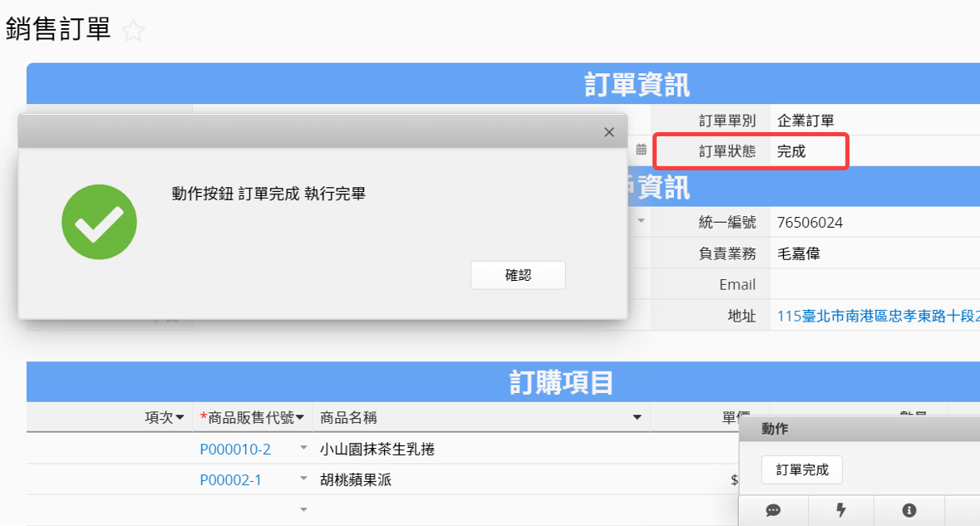Screen dimensions: 980x526
Task: Open product link P00002-1
Action: [x=230, y=479]
